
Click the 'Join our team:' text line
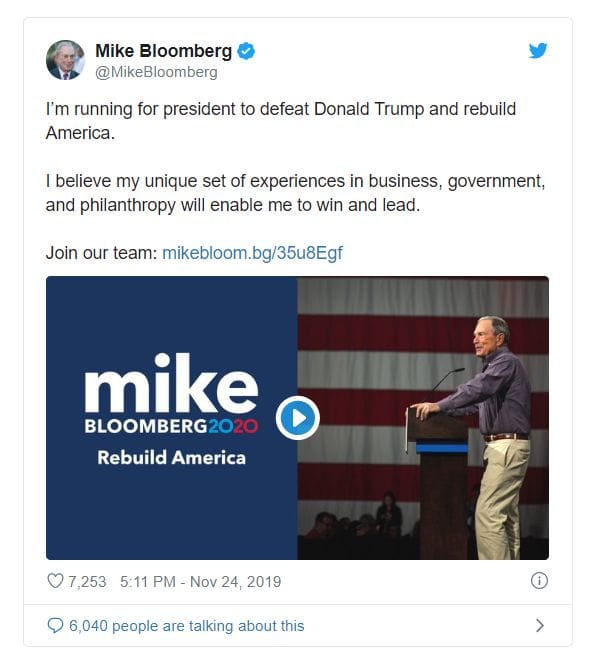[x=102, y=253]
